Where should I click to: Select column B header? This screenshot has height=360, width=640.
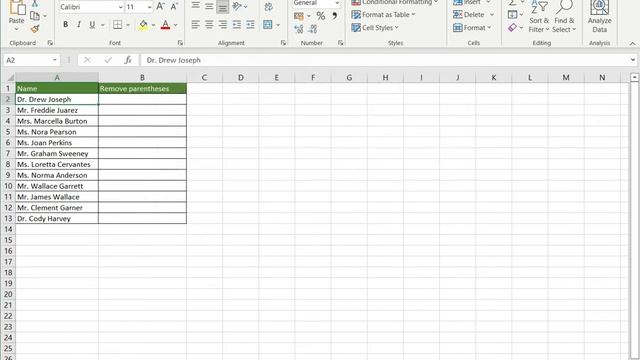[142, 78]
